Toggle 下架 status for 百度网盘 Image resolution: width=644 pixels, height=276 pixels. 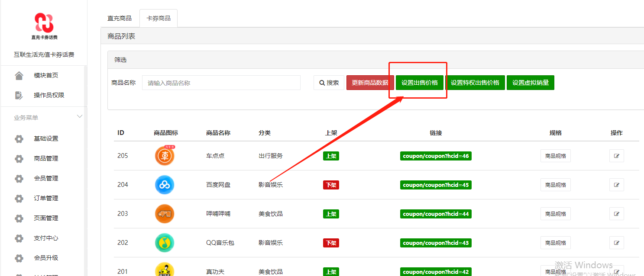tap(331, 185)
